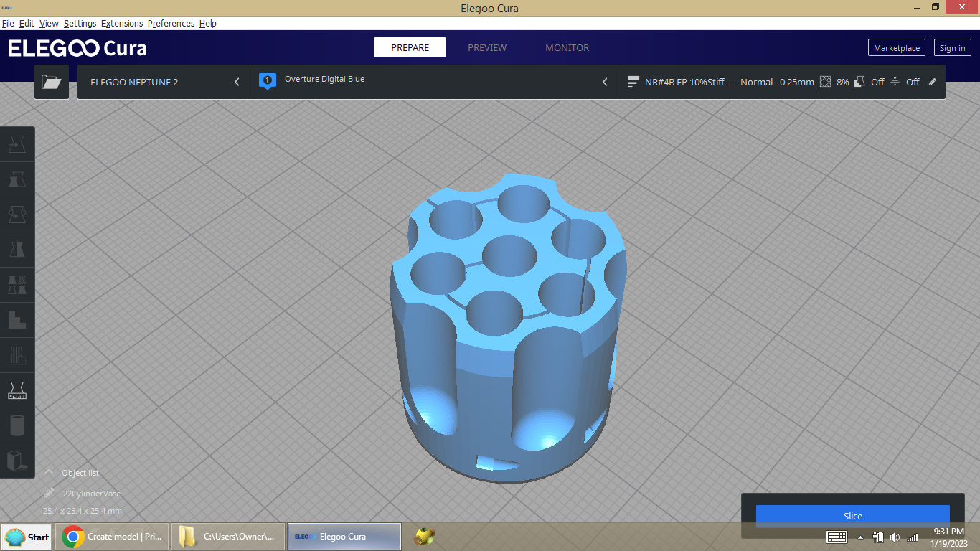The height and width of the screenshot is (551, 980).
Task: Open Per Model Settings tool
Action: click(17, 285)
